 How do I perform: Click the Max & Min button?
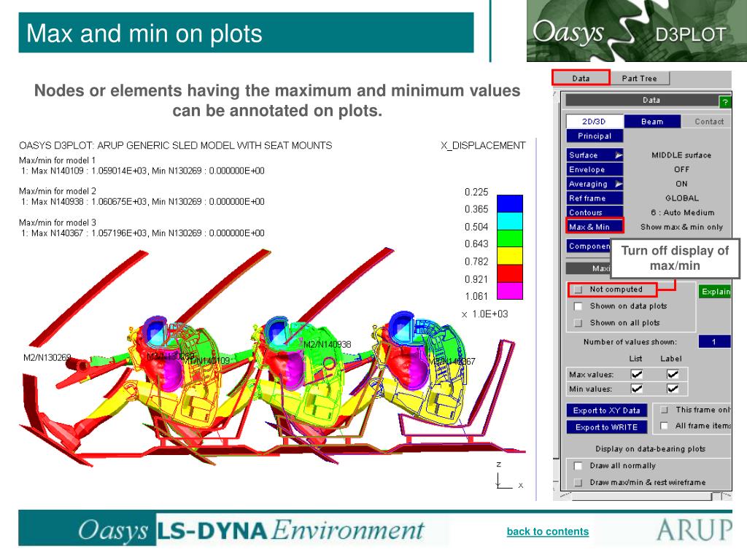594,227
